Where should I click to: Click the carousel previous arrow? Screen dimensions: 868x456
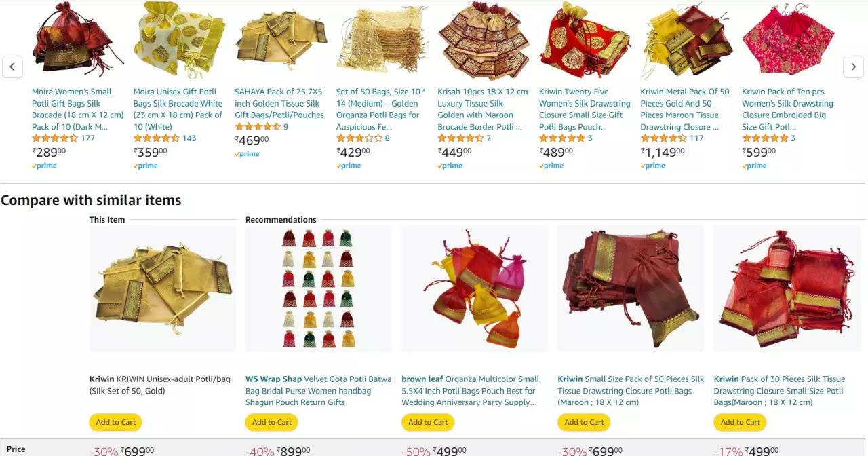[x=12, y=66]
